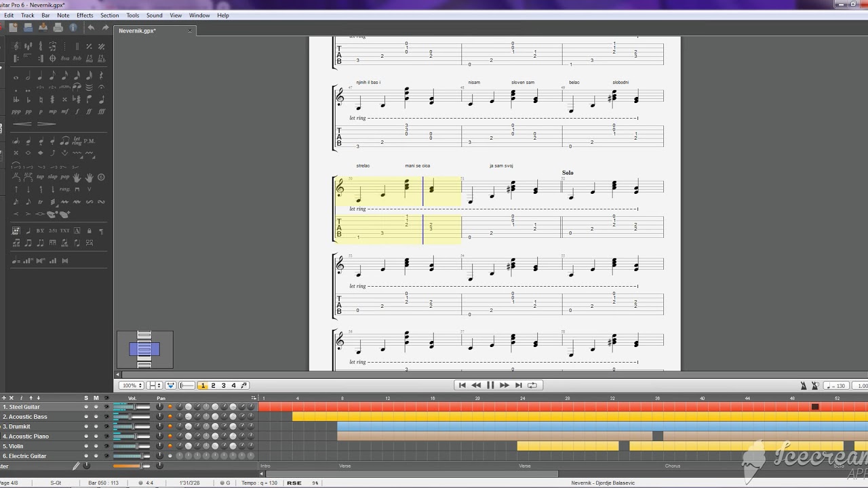Set octave 8vb notation icon

tap(77, 58)
